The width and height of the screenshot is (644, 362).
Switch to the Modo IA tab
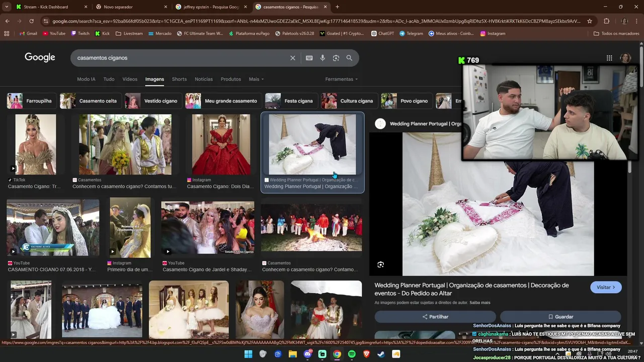86,79
